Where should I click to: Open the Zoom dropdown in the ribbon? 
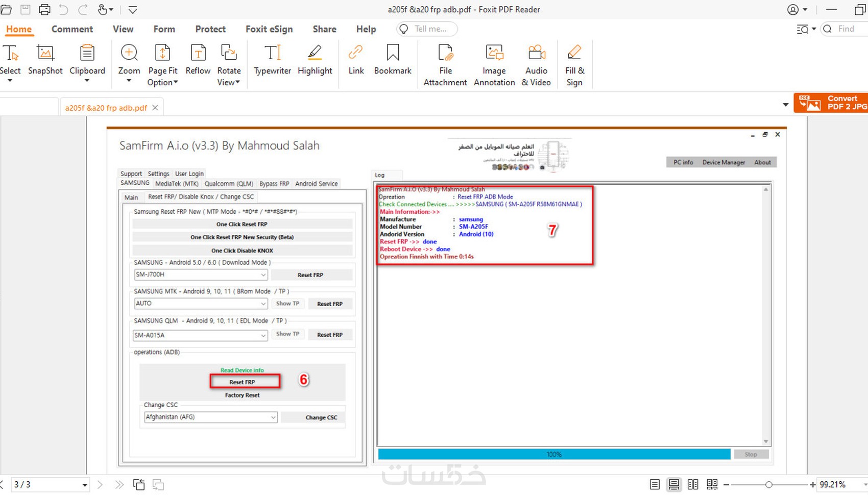[x=129, y=81]
